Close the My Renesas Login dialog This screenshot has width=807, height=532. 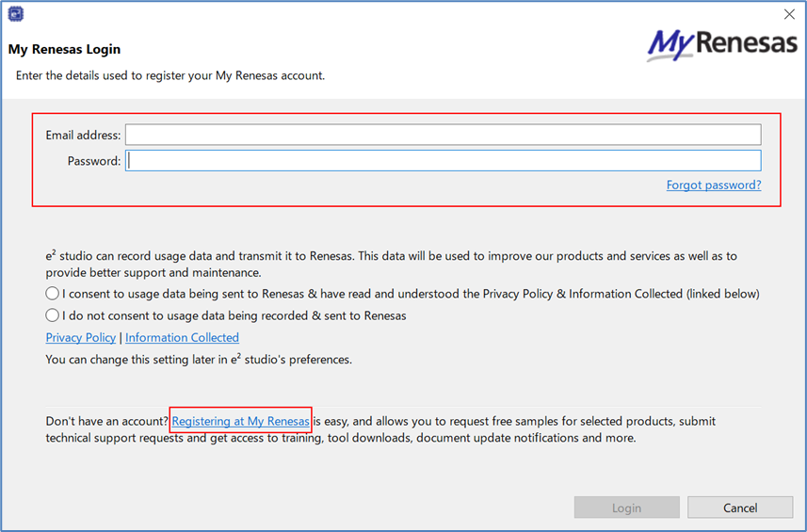tap(789, 14)
